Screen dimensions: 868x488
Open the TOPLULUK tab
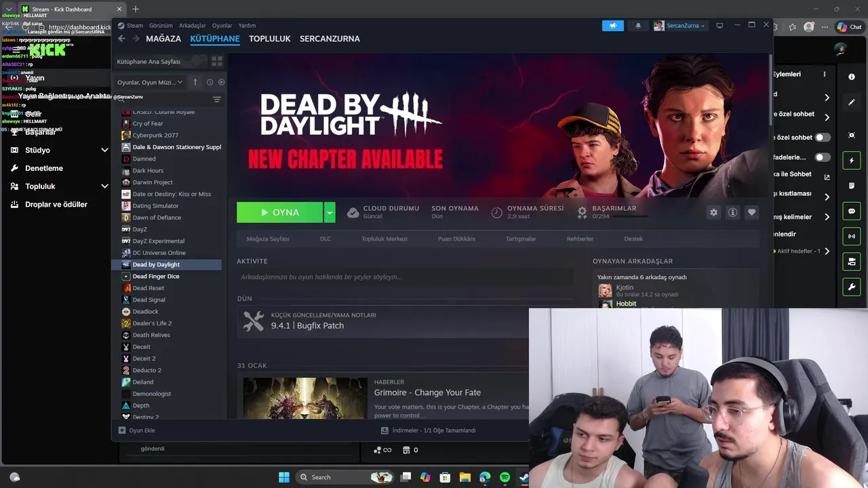click(x=269, y=39)
